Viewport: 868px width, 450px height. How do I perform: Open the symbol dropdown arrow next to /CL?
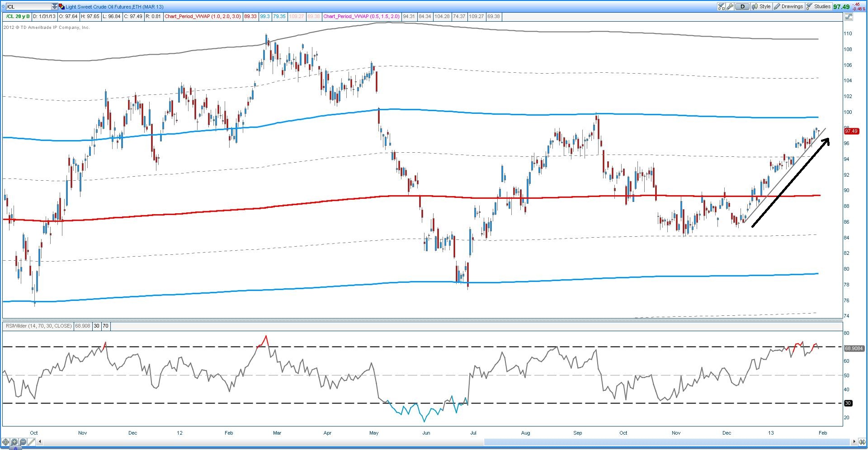(x=55, y=6)
